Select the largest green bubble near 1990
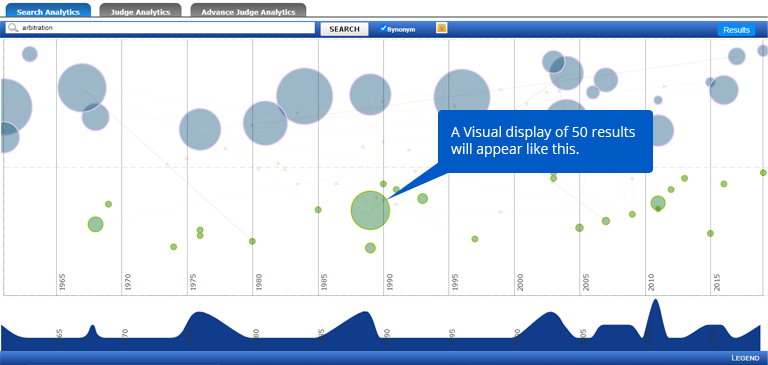Screen dimensions: 768x365 [370, 210]
